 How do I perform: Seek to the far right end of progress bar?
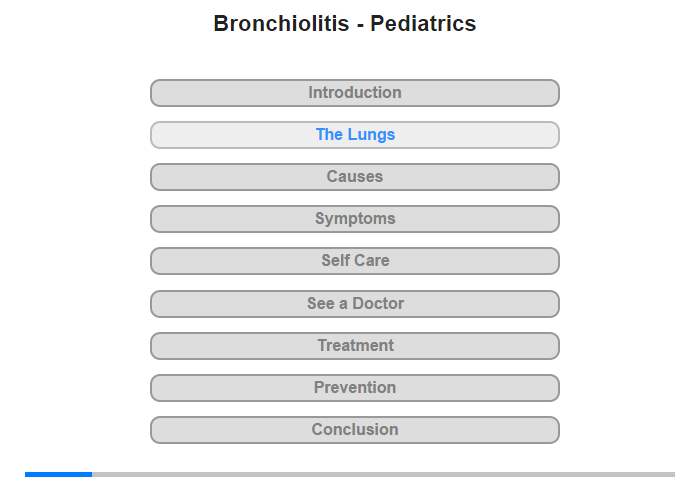(x=673, y=474)
